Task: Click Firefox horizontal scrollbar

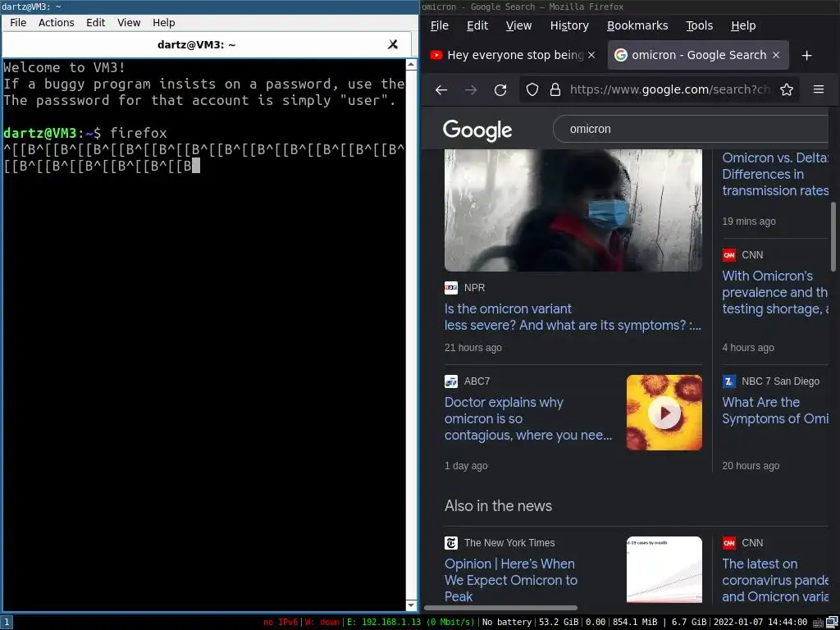Action: 501,608
